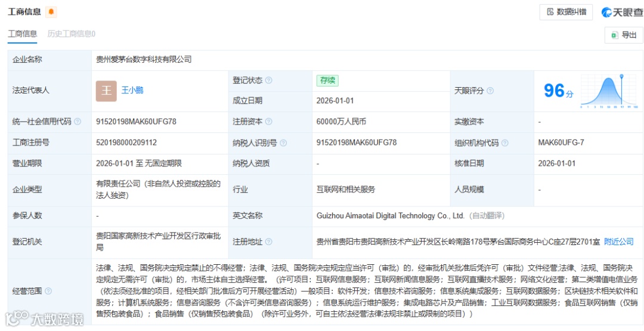
Task: Click the (自动翻译) label
Action: point(487,216)
